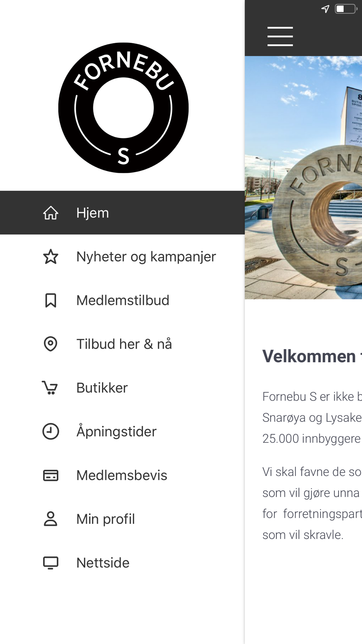
Task: Go to Tilbud her & nå
Action: click(x=122, y=344)
